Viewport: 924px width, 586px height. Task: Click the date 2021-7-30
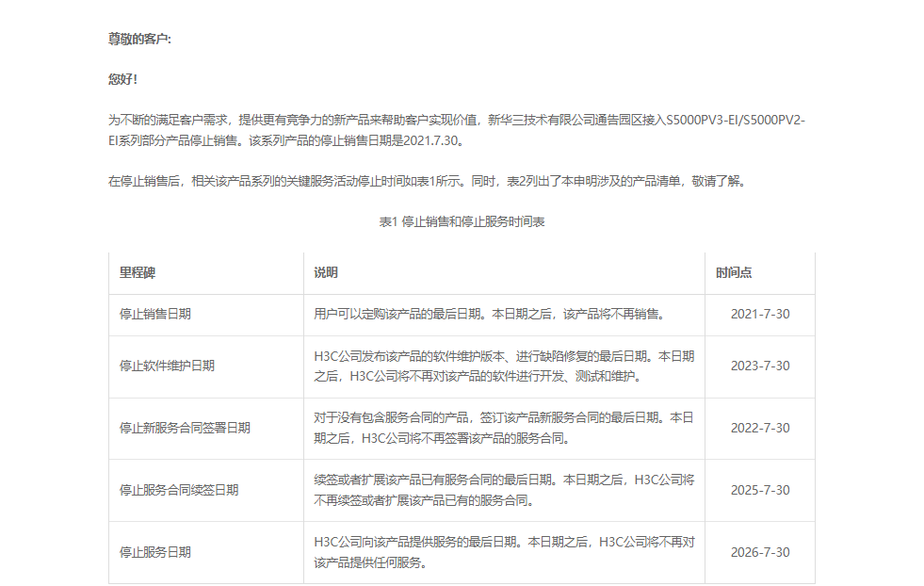point(760,314)
